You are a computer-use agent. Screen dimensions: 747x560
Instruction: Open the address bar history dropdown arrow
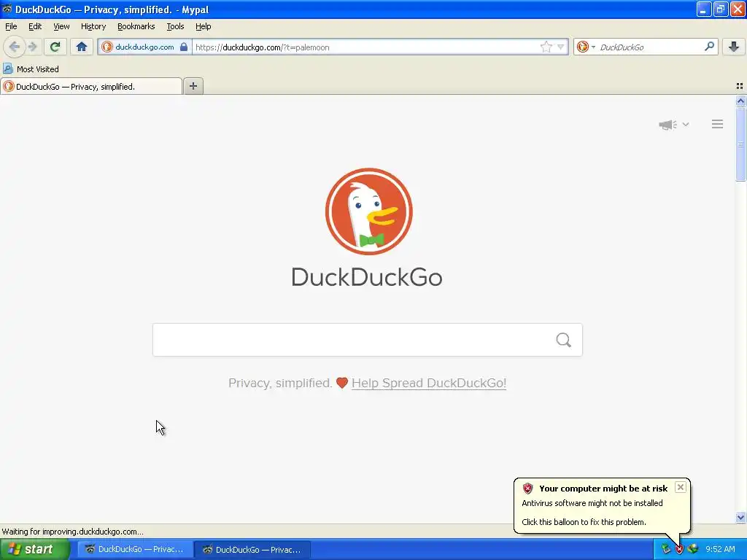[x=561, y=47]
